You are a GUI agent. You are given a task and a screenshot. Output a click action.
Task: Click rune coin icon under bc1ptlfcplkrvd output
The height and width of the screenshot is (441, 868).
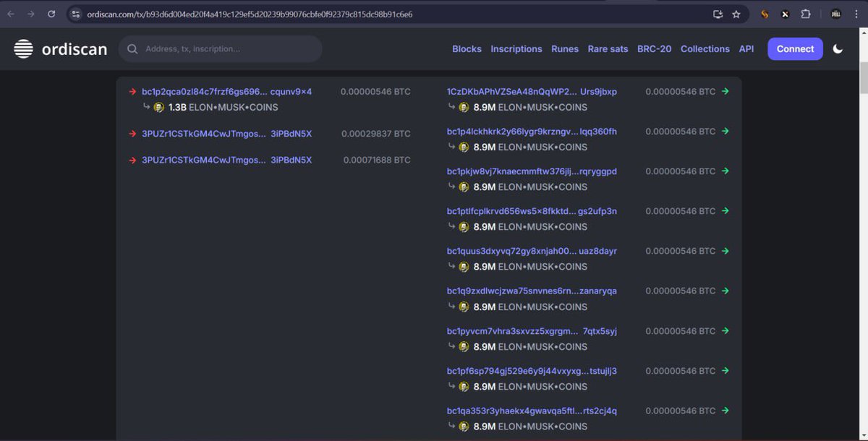pyautogui.click(x=464, y=227)
